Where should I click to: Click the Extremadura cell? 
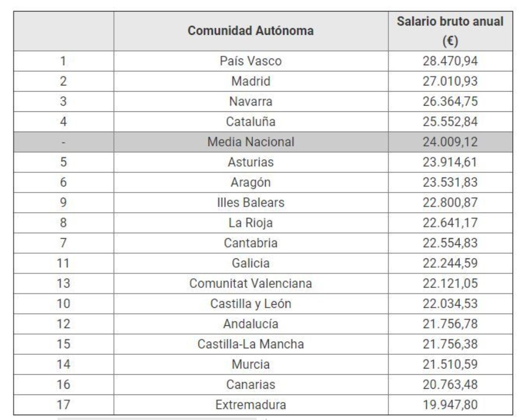(x=250, y=405)
